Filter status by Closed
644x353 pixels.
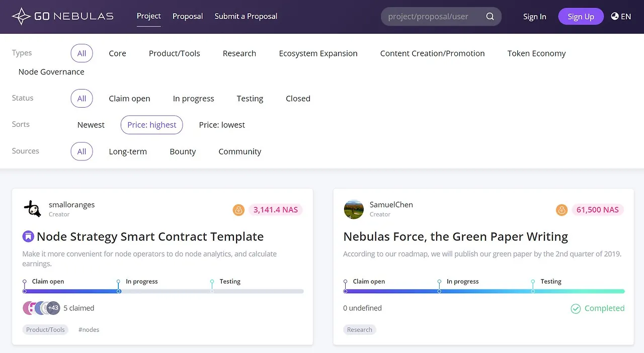tap(298, 99)
